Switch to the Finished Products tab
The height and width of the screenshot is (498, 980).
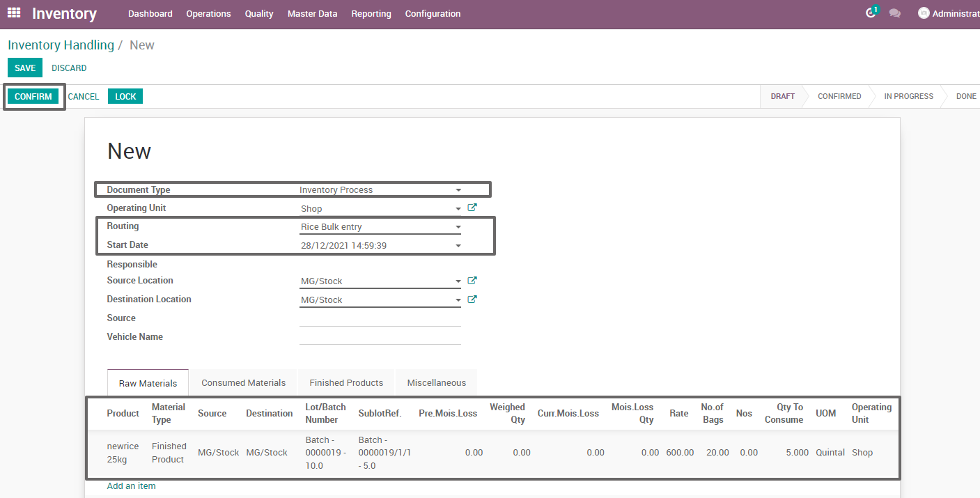346,382
